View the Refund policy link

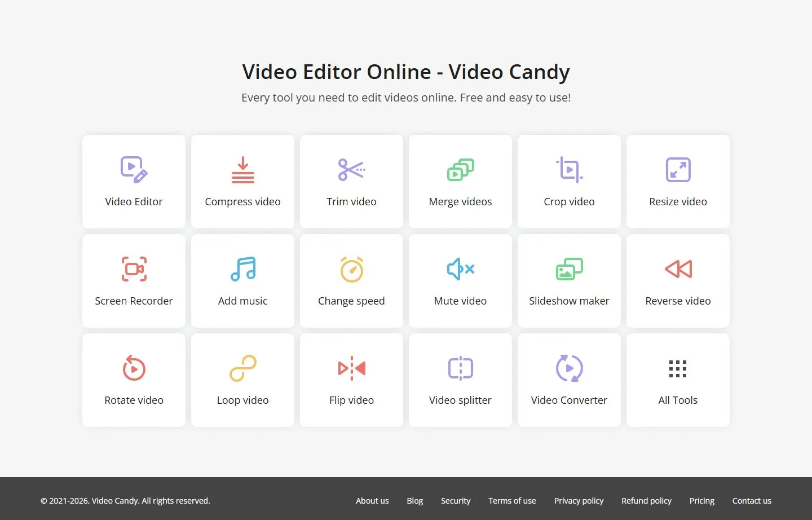tap(646, 501)
